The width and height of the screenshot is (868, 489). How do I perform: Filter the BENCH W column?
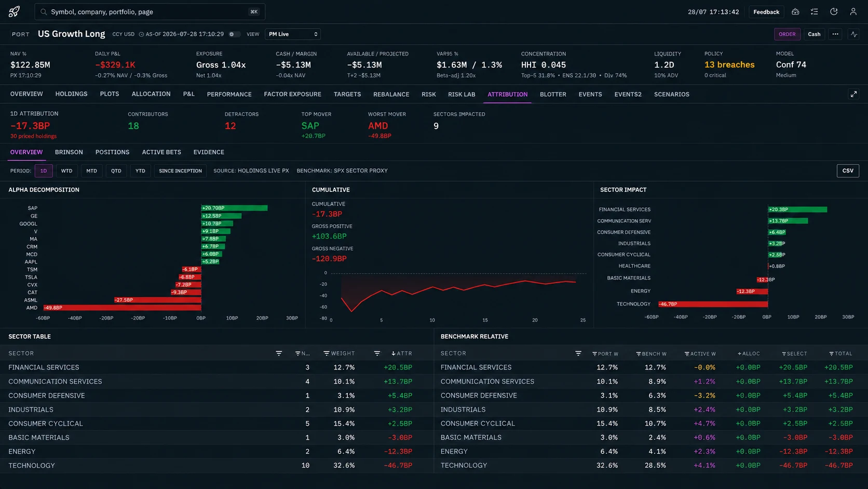(639, 354)
